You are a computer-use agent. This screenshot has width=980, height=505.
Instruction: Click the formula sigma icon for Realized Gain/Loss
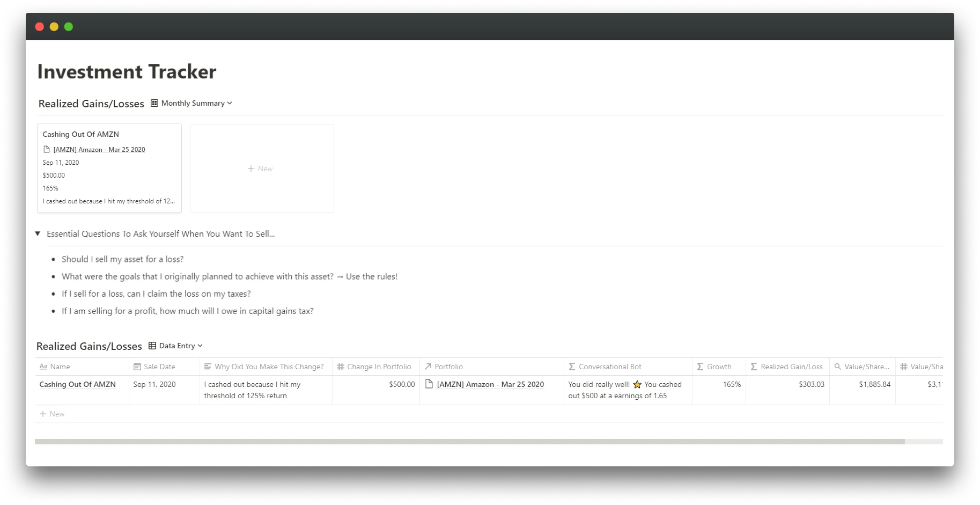pos(754,367)
